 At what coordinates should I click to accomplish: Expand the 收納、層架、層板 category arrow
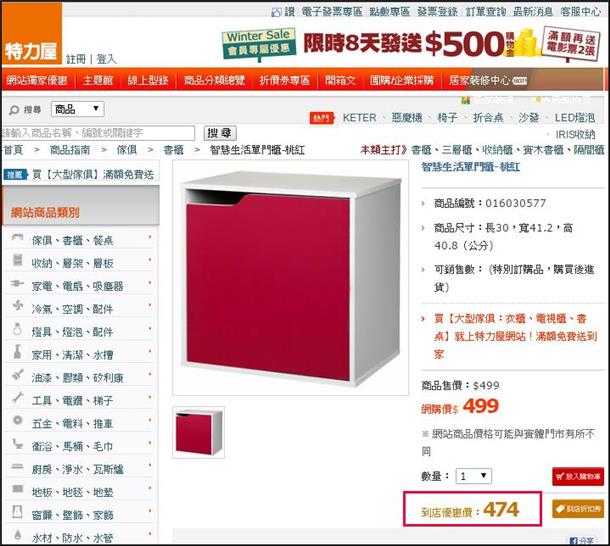point(150,259)
